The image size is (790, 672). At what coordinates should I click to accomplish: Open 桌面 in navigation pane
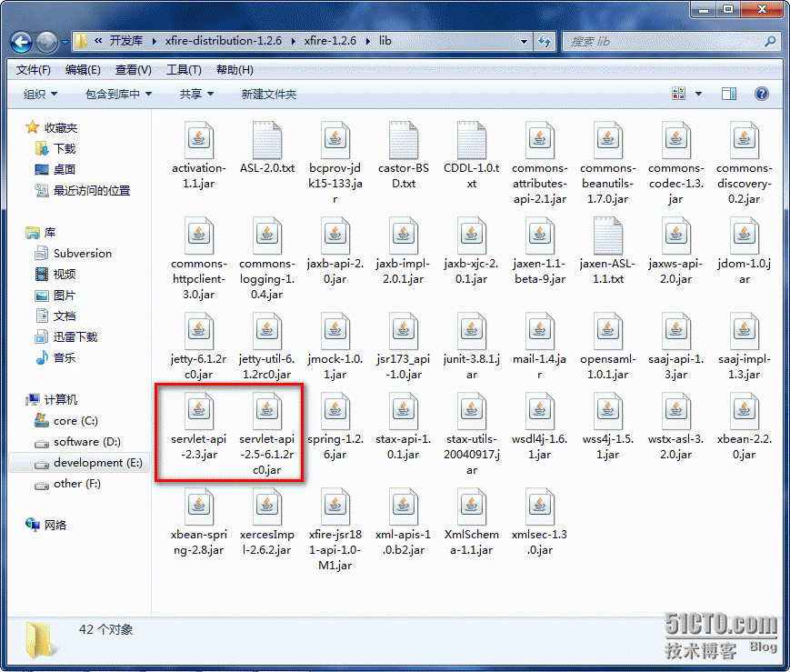pyautogui.click(x=55, y=170)
